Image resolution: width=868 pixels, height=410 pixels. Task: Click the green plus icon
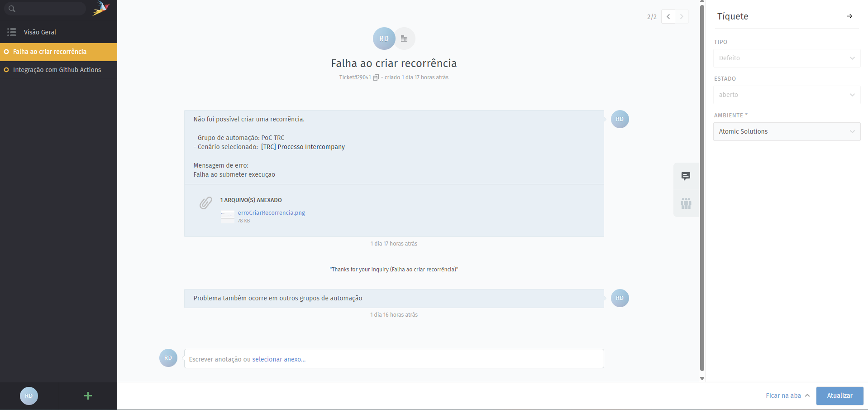(x=88, y=396)
